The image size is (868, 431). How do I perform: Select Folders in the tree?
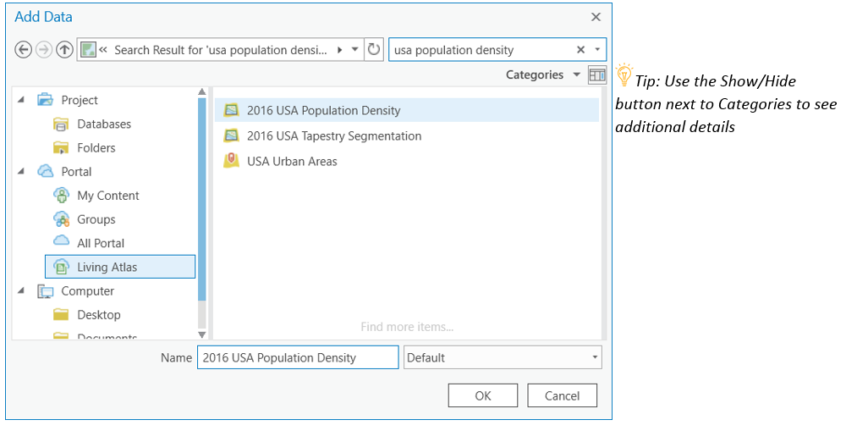[x=96, y=148]
